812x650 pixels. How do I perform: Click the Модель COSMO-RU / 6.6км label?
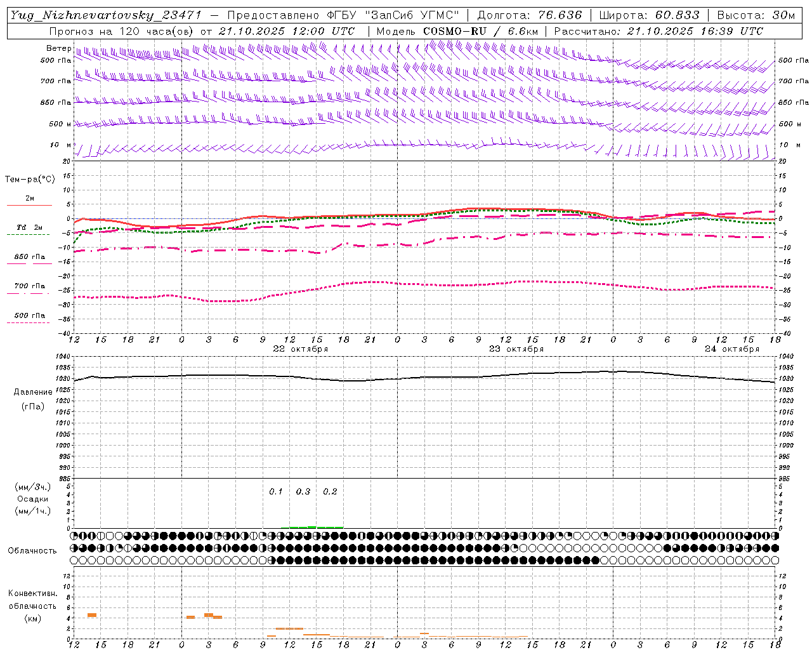pyautogui.click(x=457, y=31)
